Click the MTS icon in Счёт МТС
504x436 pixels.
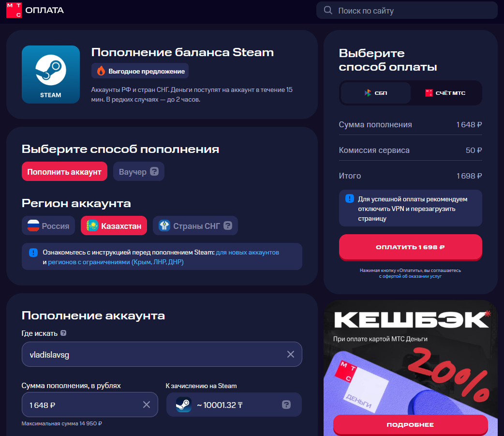pos(429,93)
